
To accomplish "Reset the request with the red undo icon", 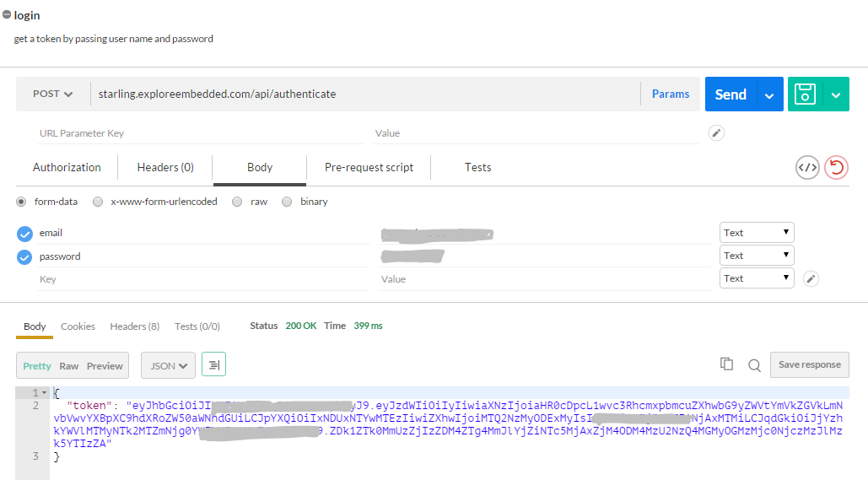I will (x=837, y=167).
